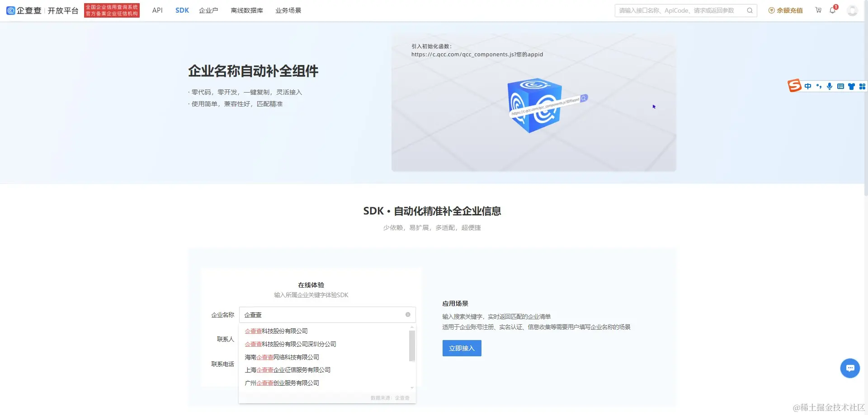The image size is (868, 415).
Task: Select 企查查科技股份有限公司 from the suggestions
Action: [x=276, y=331]
